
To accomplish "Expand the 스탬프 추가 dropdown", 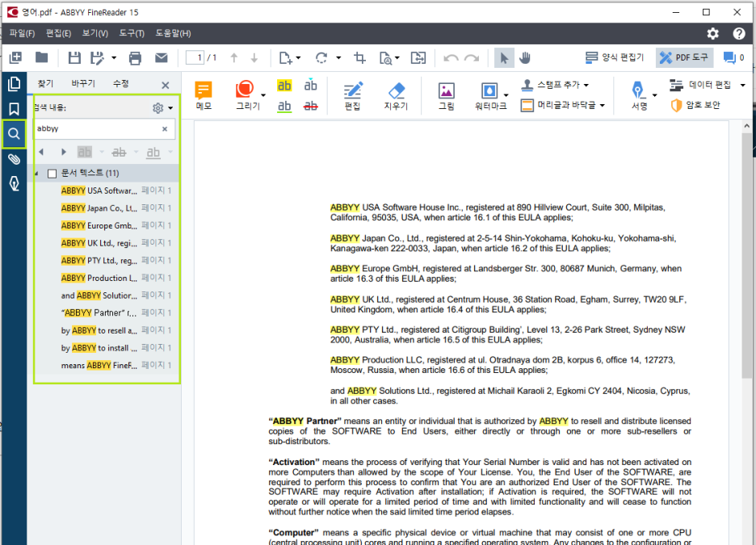I will point(586,85).
